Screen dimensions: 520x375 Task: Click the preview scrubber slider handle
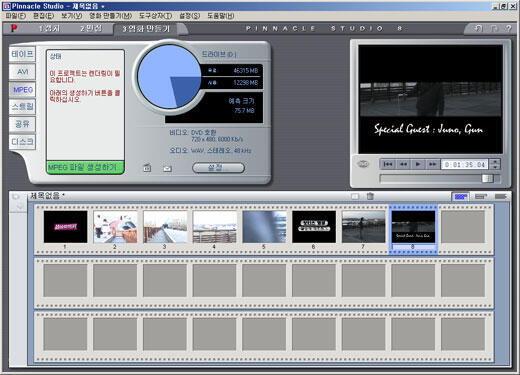[x=487, y=179]
